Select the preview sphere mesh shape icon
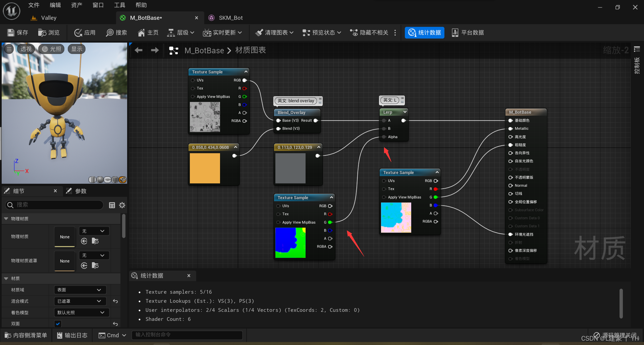This screenshot has width=644, height=345. pyautogui.click(x=100, y=180)
